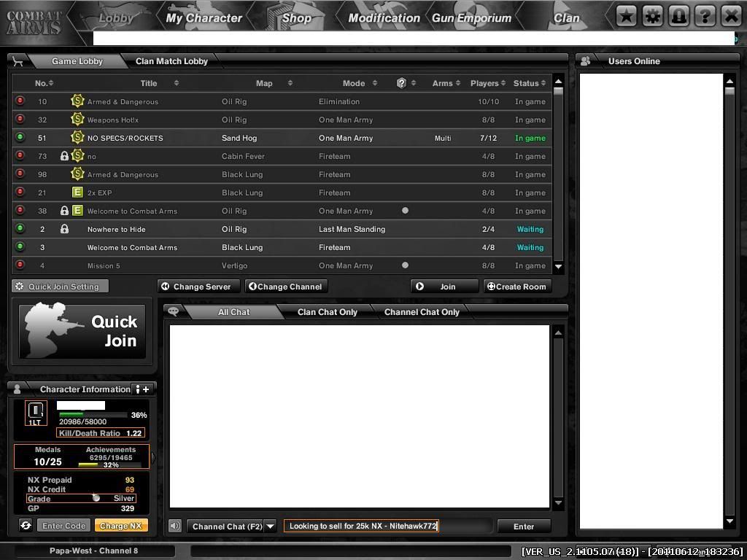
Task: Click the large Quick Join button
Action: 82,332
